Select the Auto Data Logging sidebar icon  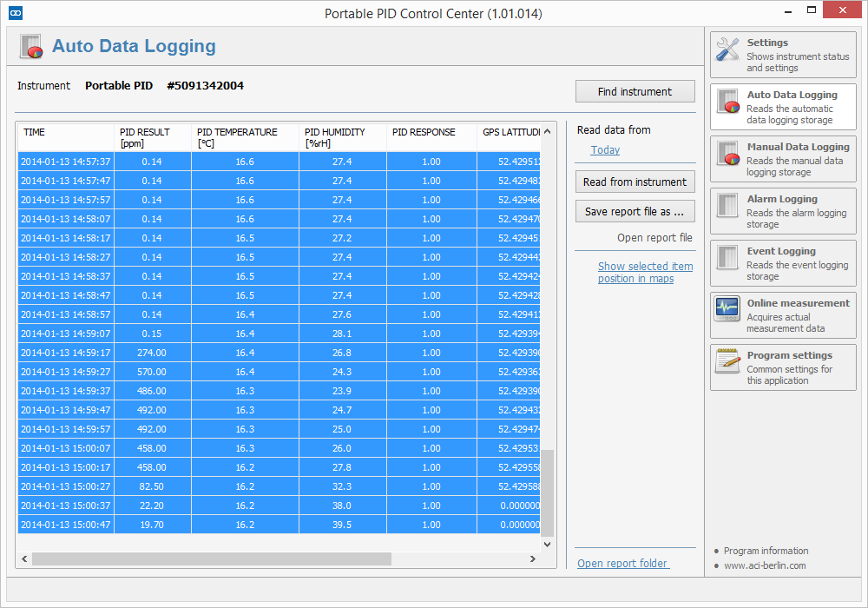727,102
